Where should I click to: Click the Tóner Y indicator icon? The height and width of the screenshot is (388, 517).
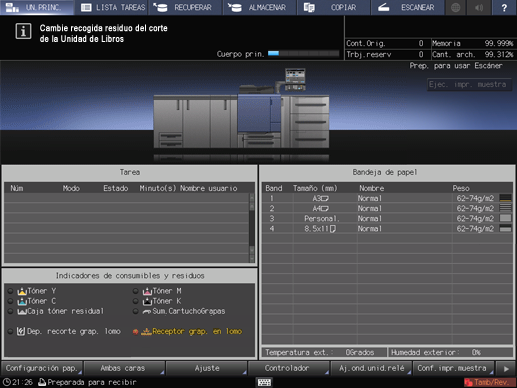[x=22, y=291]
